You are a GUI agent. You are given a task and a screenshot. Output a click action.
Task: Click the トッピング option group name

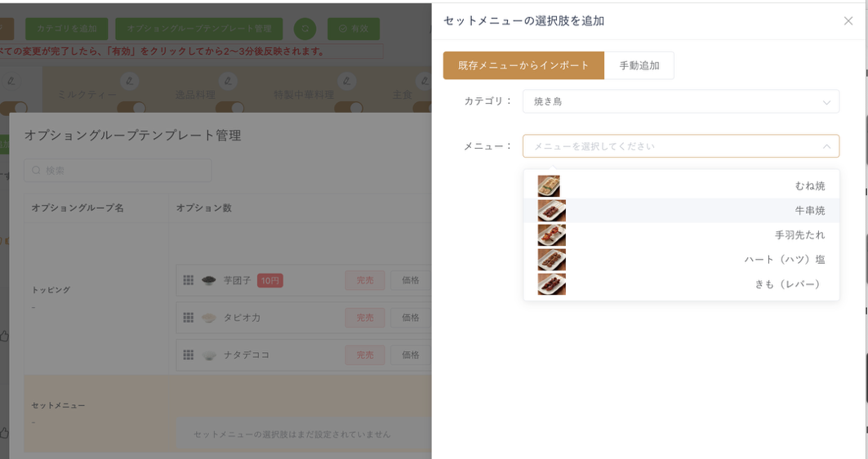51,290
